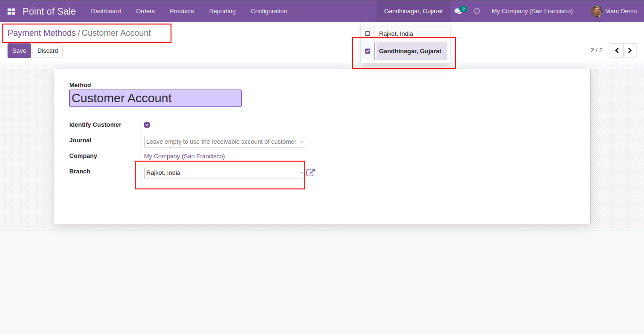Go to previous record arrow
Screen dimensions: 644x335
617,50
